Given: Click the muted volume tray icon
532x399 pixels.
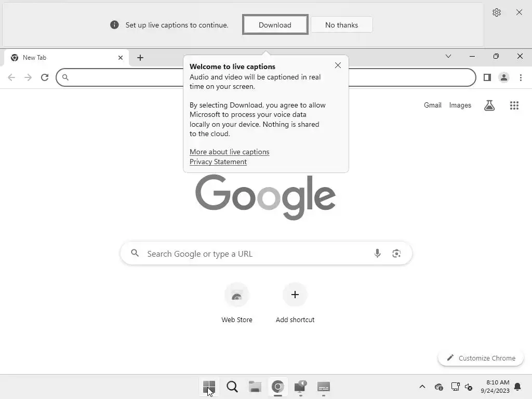Looking at the screenshot, I should coord(469,387).
